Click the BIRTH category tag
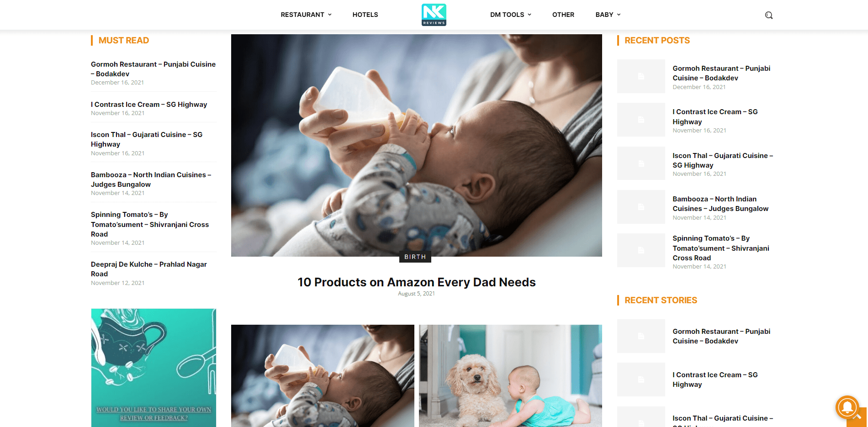 coord(415,257)
